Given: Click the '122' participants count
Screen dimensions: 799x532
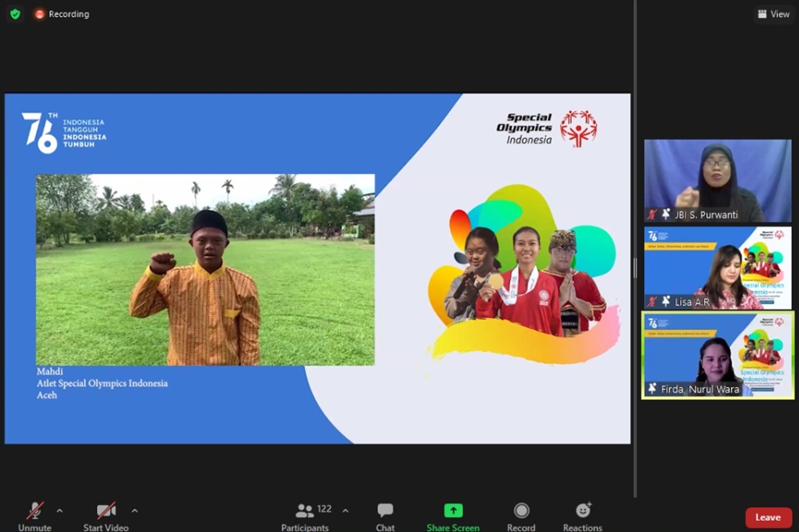Looking at the screenshot, I should [325, 509].
